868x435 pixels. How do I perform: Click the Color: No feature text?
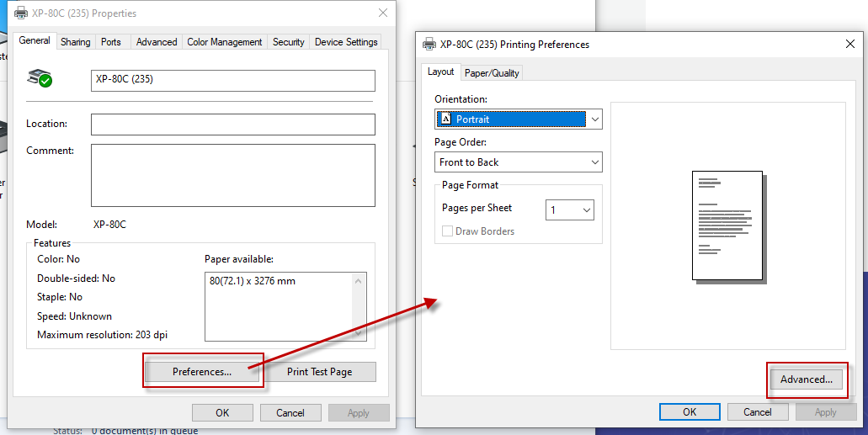point(58,259)
